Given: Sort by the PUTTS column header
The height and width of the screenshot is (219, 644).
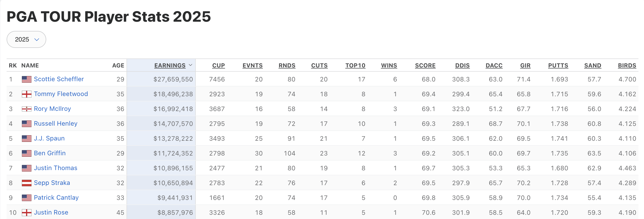Looking at the screenshot, I should click(558, 65).
